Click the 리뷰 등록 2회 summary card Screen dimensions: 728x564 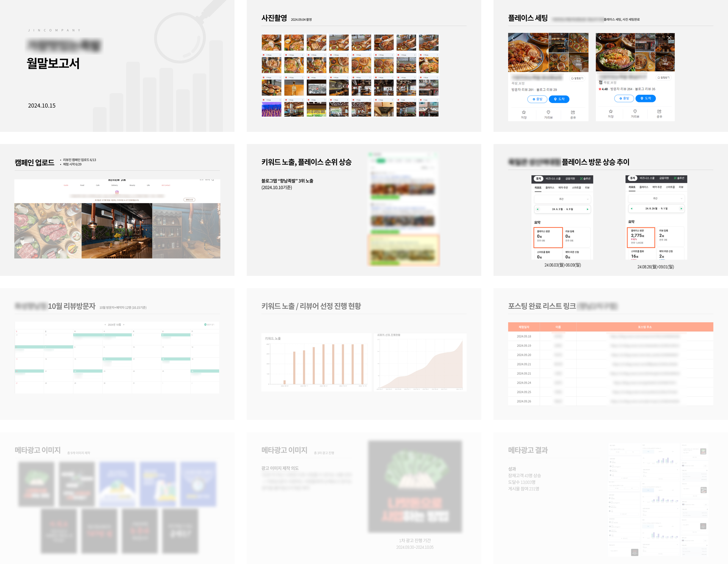click(670, 236)
